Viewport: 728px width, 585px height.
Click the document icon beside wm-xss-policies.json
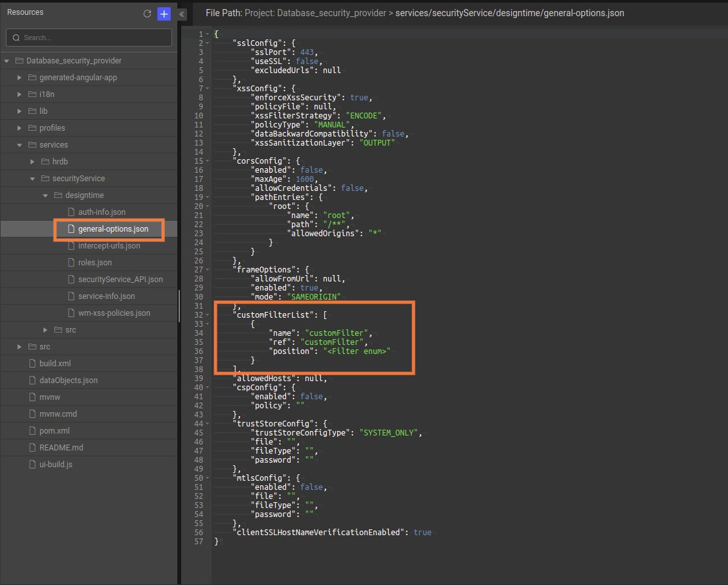coord(71,313)
